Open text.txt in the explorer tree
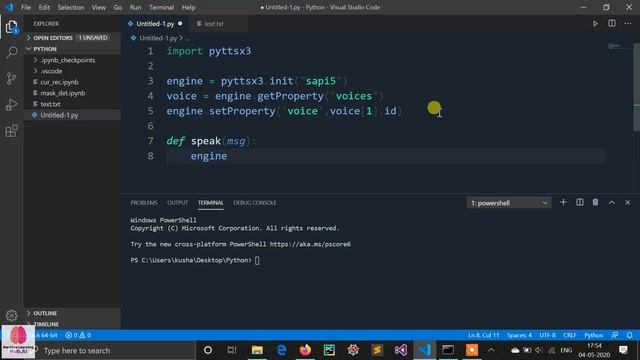Viewport: 640px width, 360px height. (72, 104)
